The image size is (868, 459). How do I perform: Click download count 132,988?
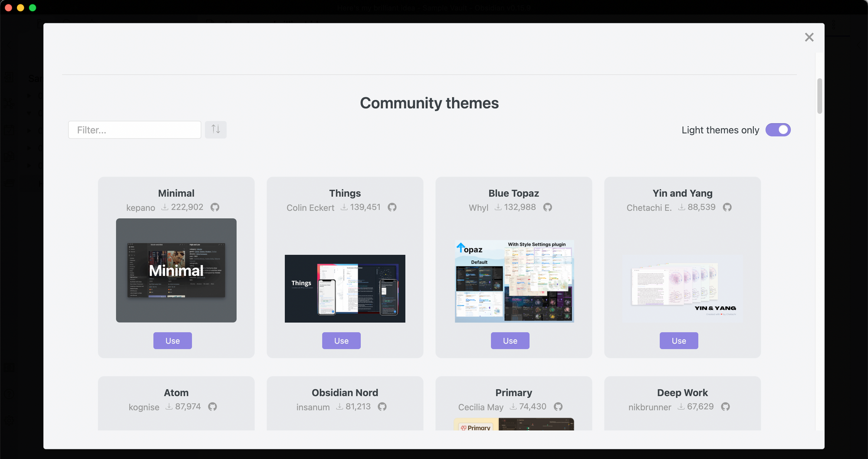(x=520, y=207)
